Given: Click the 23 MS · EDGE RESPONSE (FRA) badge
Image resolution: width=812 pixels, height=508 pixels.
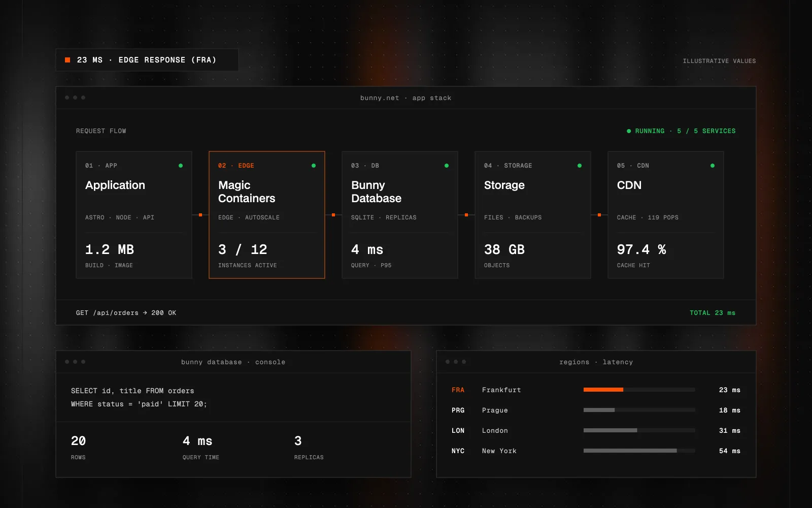Looking at the screenshot, I should (147, 60).
